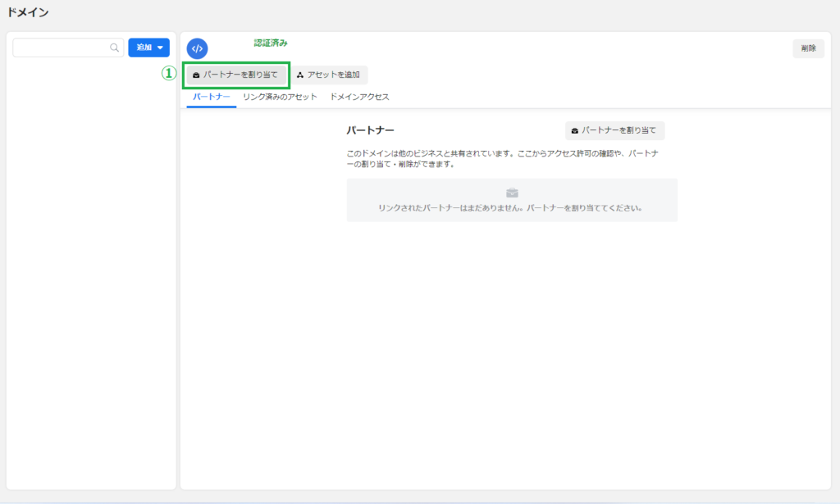Switch to the リンク済みのアセット tab
Screen dimensions: 840x504
pyautogui.click(x=280, y=97)
